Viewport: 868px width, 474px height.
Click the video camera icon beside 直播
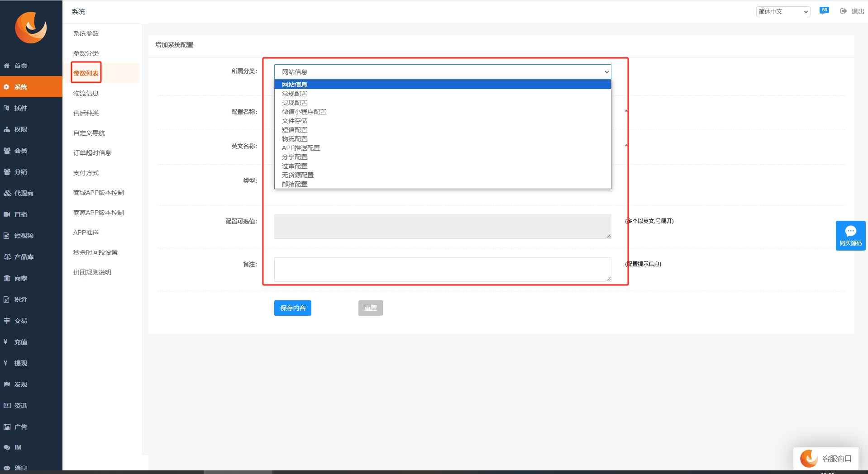pyautogui.click(x=7, y=214)
